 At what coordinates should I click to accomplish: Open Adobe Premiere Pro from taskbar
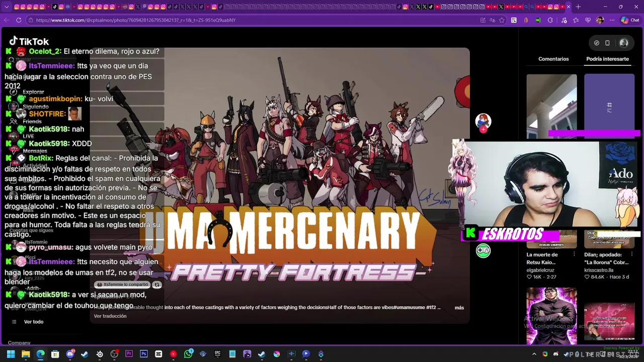click(129, 354)
